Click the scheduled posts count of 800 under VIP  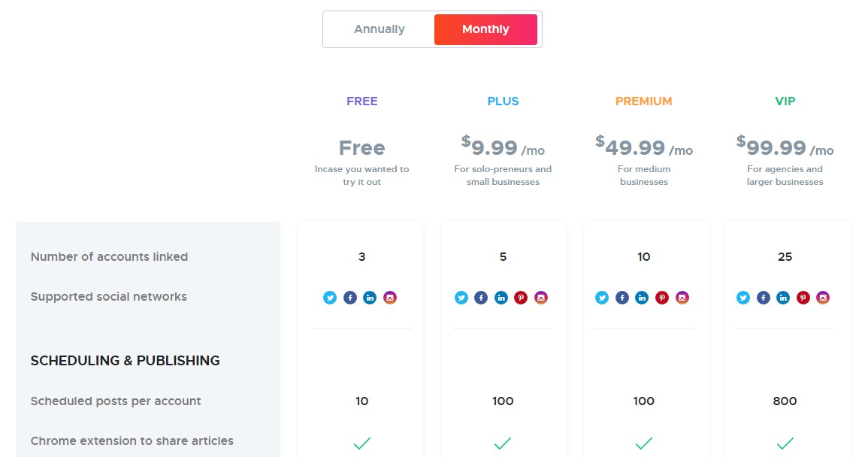tap(785, 401)
